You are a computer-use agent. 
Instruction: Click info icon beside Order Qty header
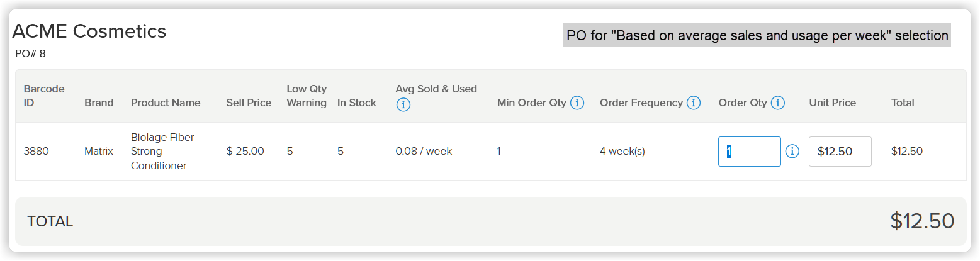point(778,103)
